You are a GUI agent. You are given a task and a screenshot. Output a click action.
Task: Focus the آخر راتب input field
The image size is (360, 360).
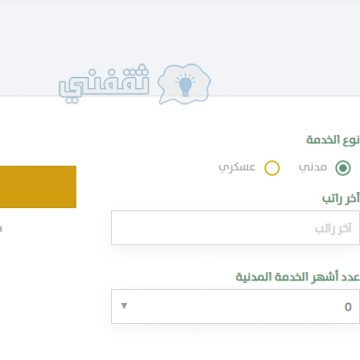[236, 228]
